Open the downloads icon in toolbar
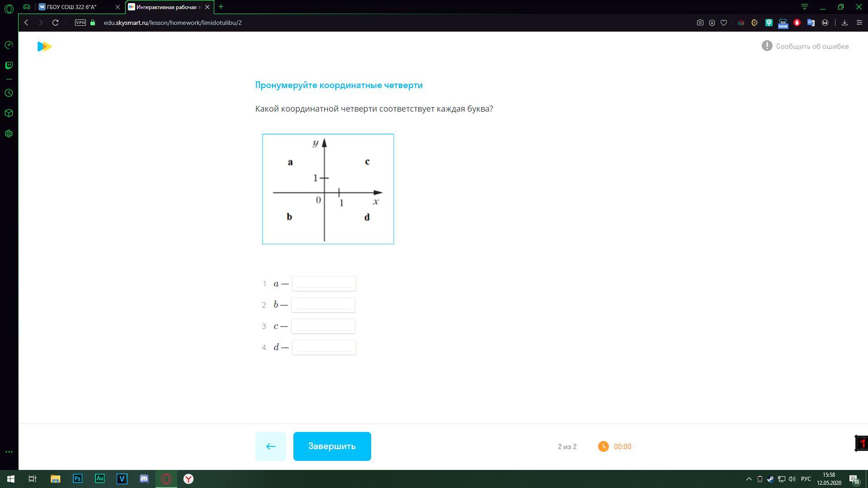 point(844,23)
